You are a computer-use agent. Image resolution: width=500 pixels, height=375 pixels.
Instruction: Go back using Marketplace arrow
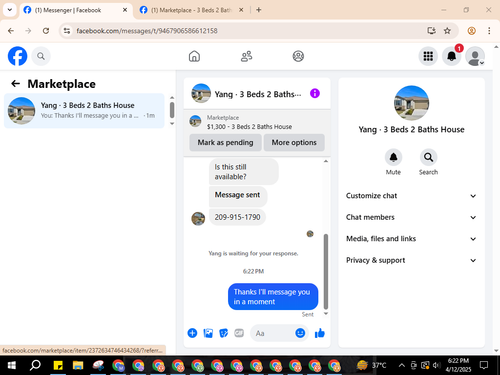tap(15, 84)
